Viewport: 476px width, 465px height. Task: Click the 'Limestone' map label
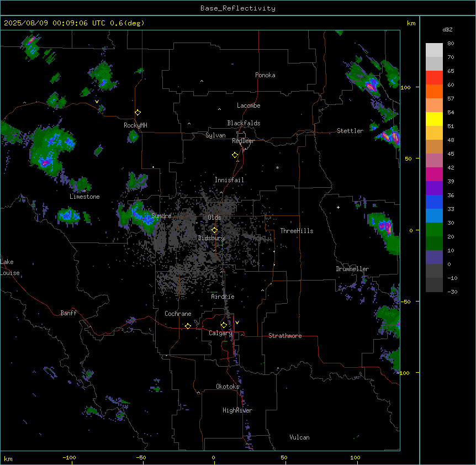tap(84, 197)
